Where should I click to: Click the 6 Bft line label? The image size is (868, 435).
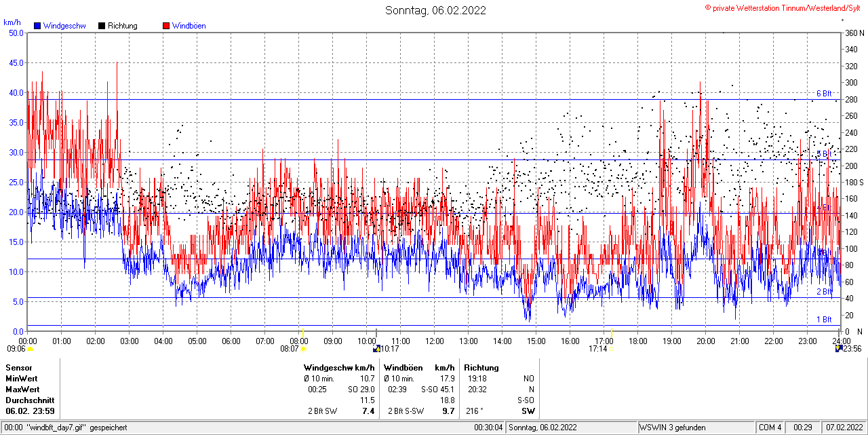pos(823,94)
